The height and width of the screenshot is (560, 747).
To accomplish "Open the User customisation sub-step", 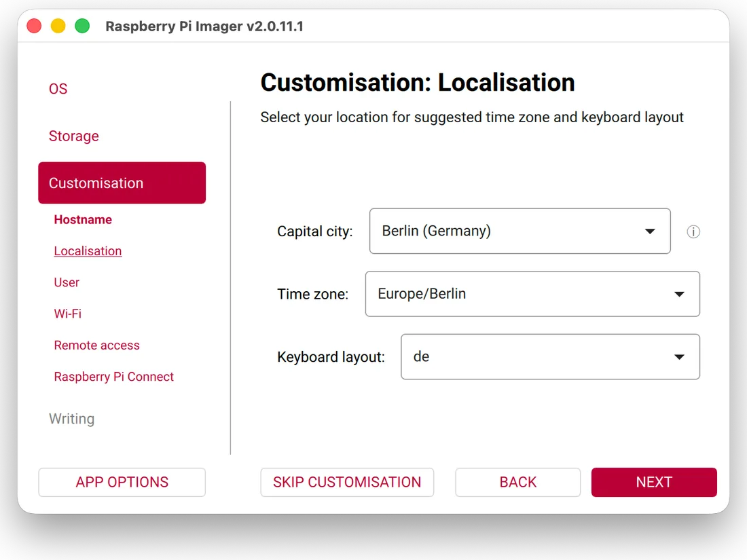I will click(x=67, y=282).
